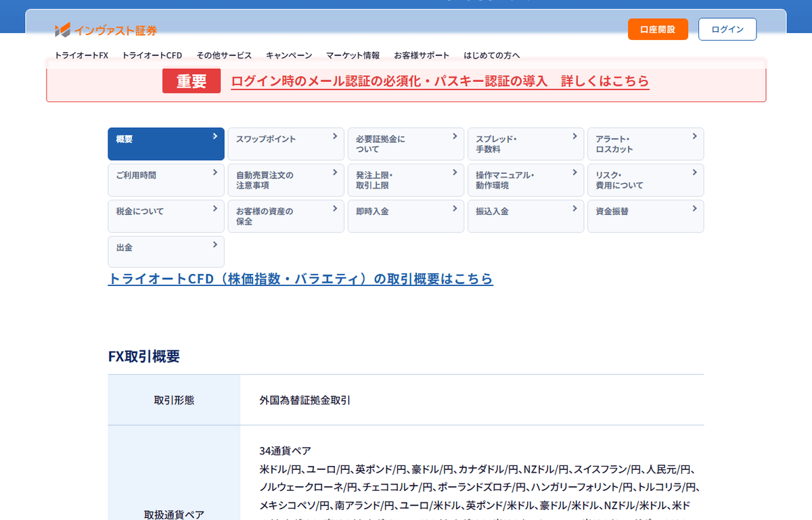This screenshot has height=520, width=812.
Task: Open 資金振替 section
Action: point(646,216)
